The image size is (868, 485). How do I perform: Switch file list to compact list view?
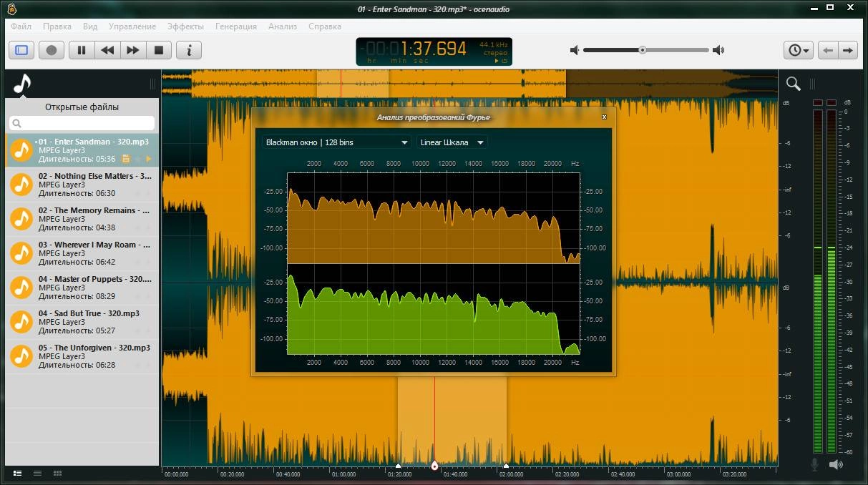point(37,473)
